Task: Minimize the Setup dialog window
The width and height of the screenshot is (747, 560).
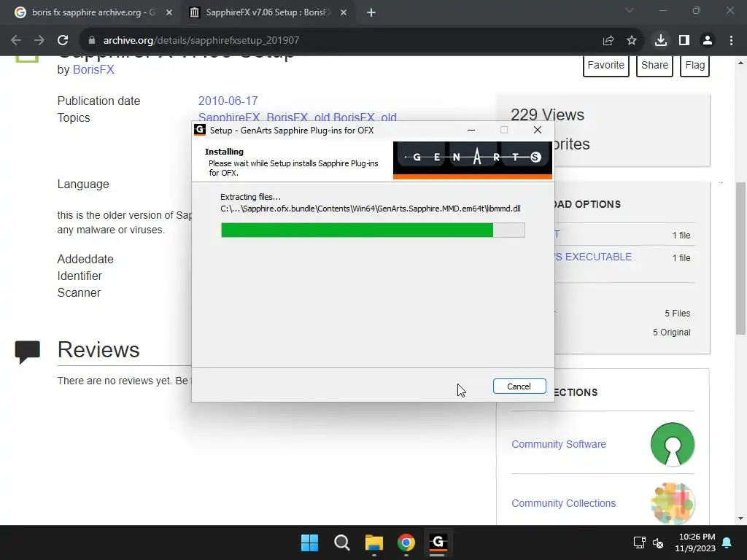Action: coord(471,130)
